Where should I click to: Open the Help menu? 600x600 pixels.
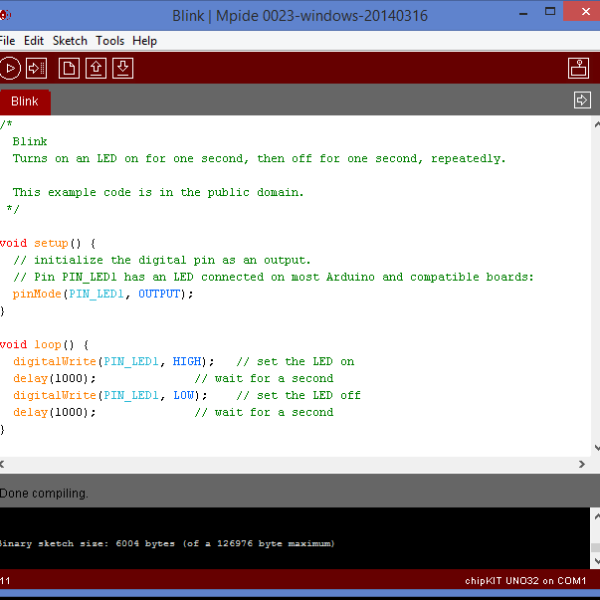tap(145, 41)
